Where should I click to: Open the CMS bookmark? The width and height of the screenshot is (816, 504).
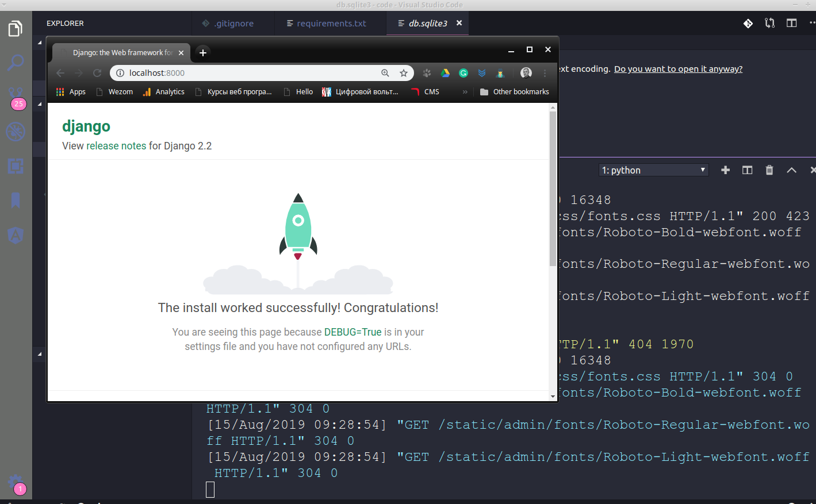tap(425, 92)
